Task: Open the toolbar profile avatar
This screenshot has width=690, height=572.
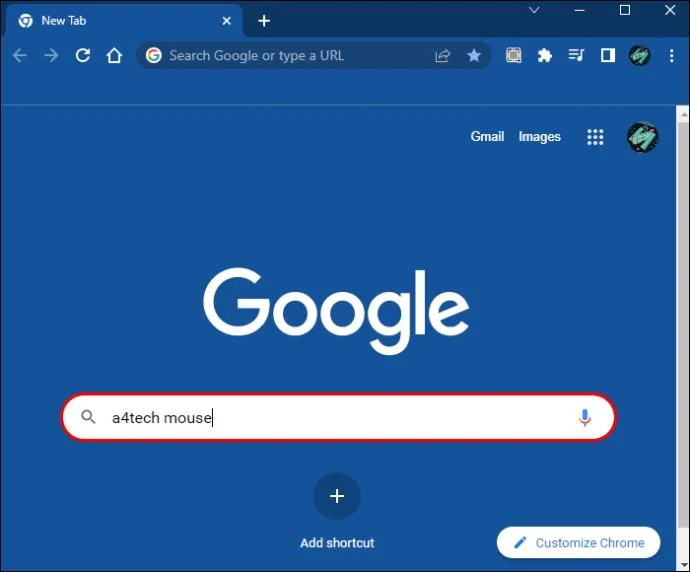Action: coord(639,55)
